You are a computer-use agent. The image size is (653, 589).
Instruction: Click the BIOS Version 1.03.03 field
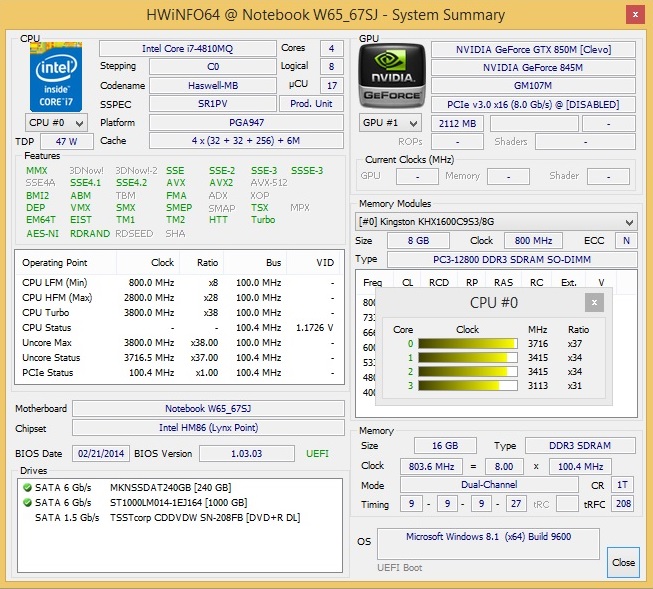(247, 454)
